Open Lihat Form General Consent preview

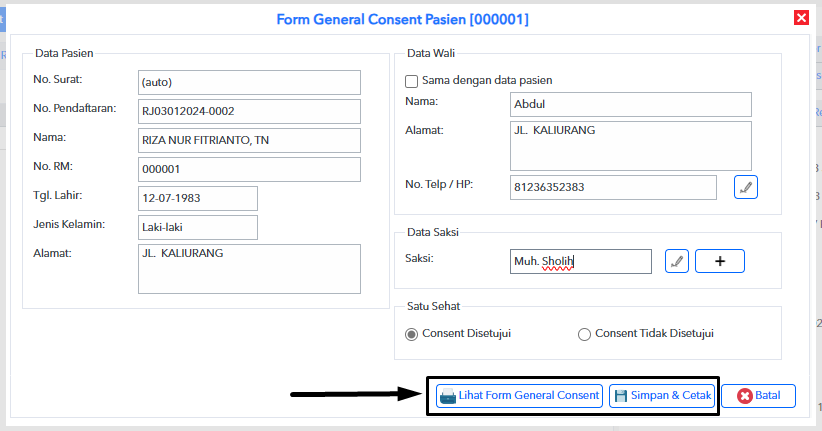point(520,396)
